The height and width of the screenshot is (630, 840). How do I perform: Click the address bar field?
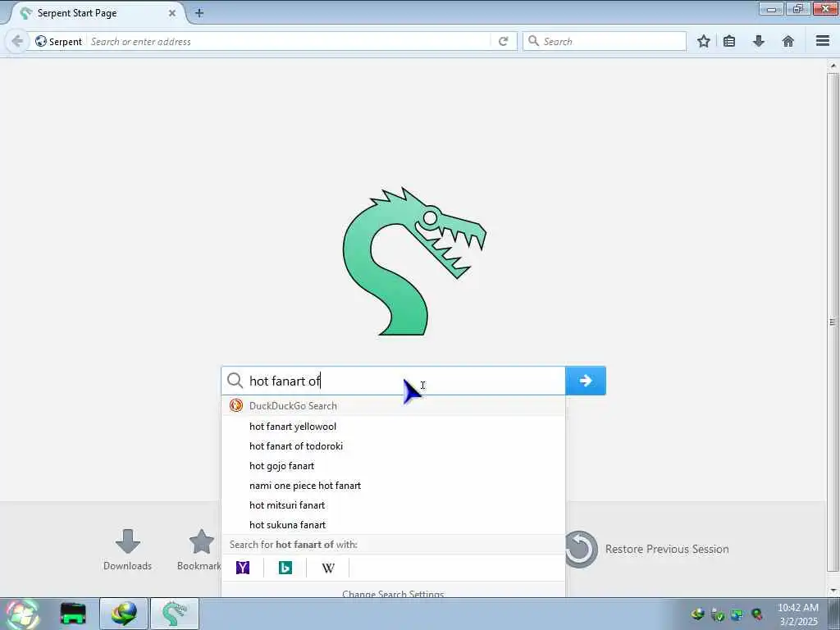(290, 41)
